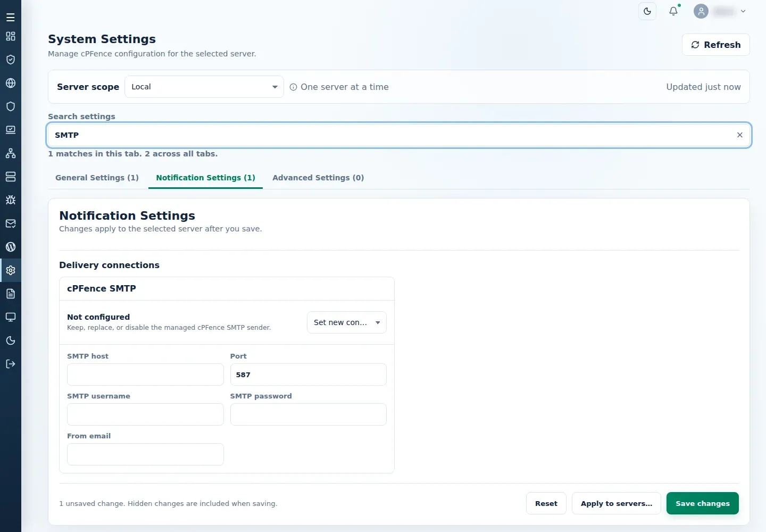Image resolution: width=766 pixels, height=532 pixels.
Task: Select the Notification Settings (1) tab
Action: click(205, 178)
